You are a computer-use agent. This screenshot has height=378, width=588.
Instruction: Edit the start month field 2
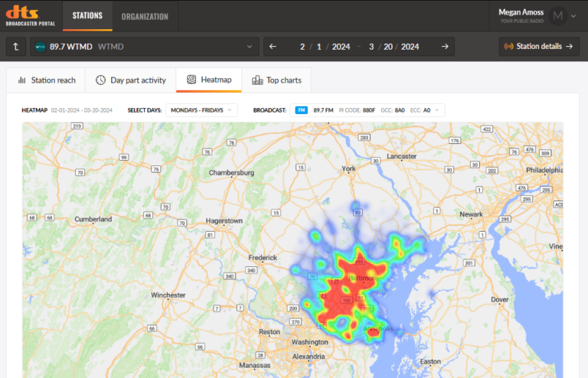click(302, 47)
